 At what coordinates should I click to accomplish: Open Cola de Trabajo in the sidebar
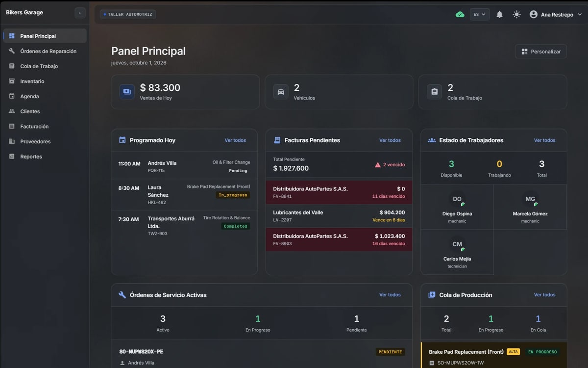(45, 66)
